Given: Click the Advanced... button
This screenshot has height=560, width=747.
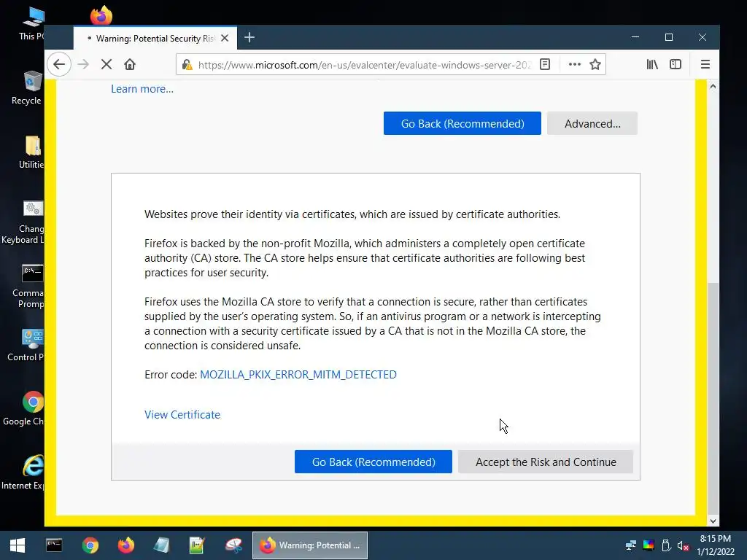Looking at the screenshot, I should click(x=592, y=123).
